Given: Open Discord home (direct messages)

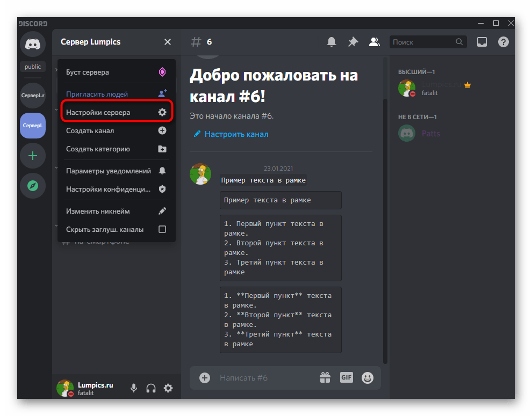Looking at the screenshot, I should [x=33, y=44].
